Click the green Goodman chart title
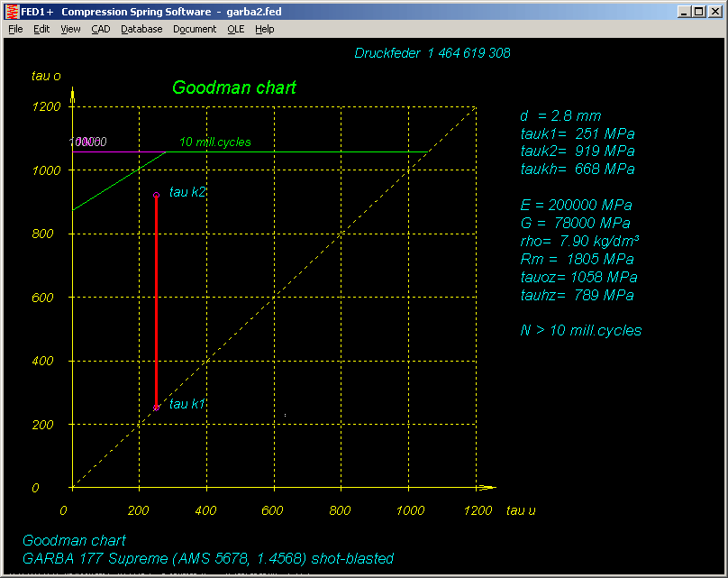728x578 pixels. (233, 87)
